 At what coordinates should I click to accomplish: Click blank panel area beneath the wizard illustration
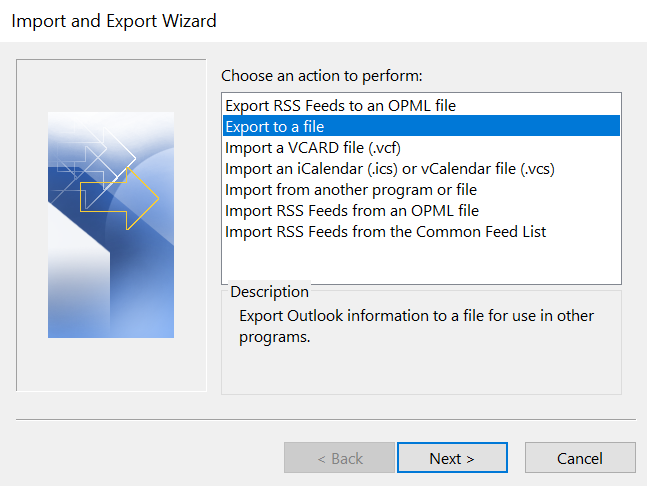pos(111,365)
